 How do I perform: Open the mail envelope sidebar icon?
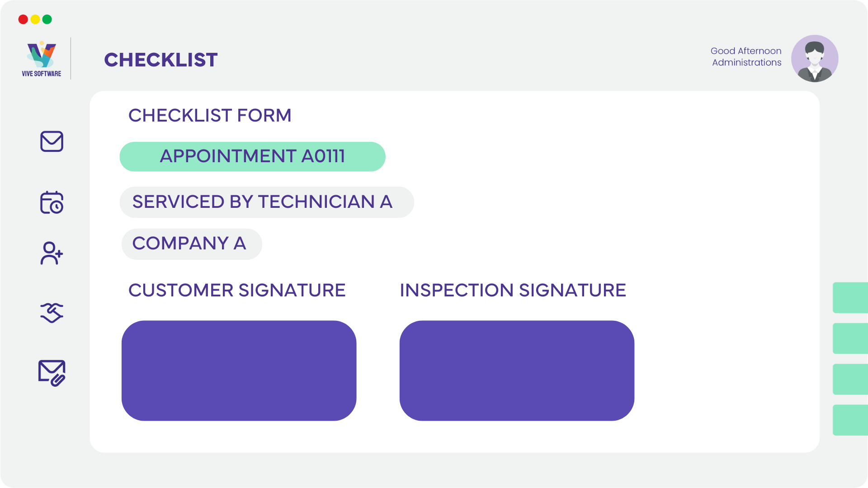(52, 141)
